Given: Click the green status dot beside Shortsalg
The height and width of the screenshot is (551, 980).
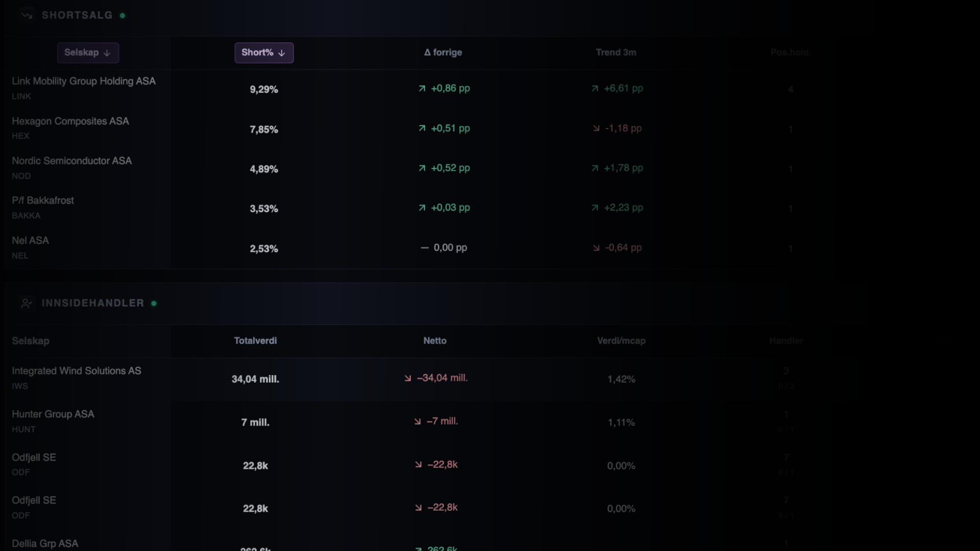Looking at the screenshot, I should pyautogui.click(x=122, y=15).
